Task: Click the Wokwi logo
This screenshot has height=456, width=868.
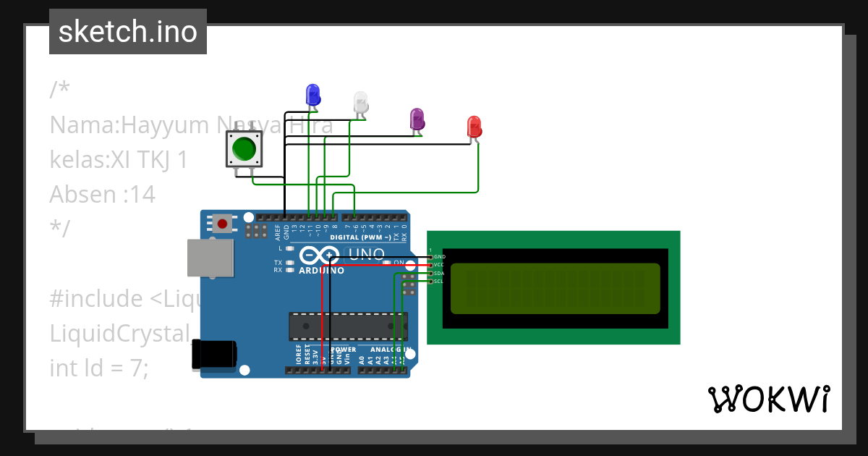Action: coord(770,397)
